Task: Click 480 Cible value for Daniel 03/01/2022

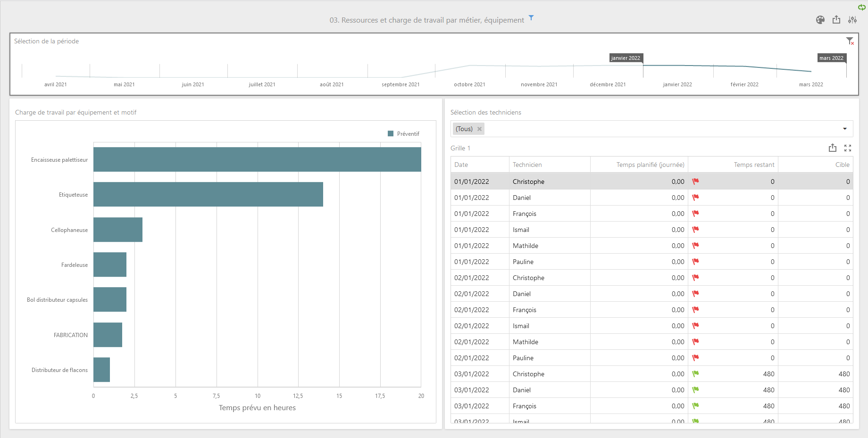Action: [x=816, y=390]
